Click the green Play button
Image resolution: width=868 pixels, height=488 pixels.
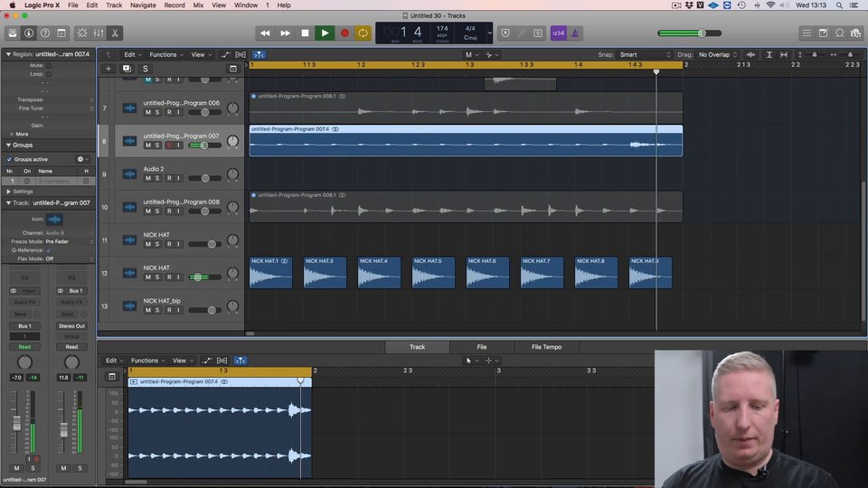click(x=325, y=33)
